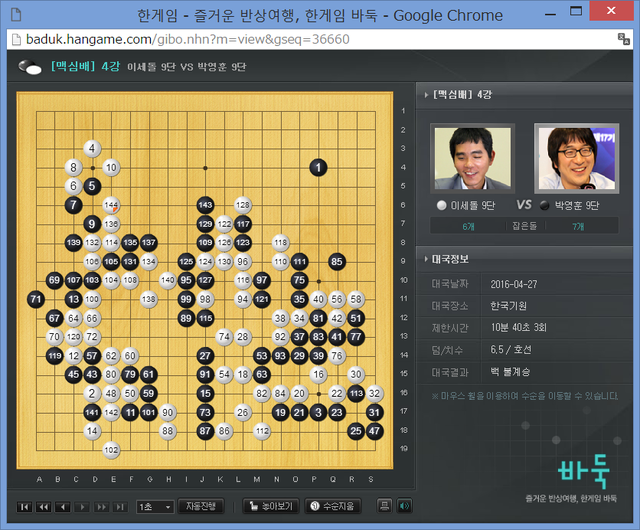
Task: Click black stone numbered 71 on left edge
Action: pos(36,299)
